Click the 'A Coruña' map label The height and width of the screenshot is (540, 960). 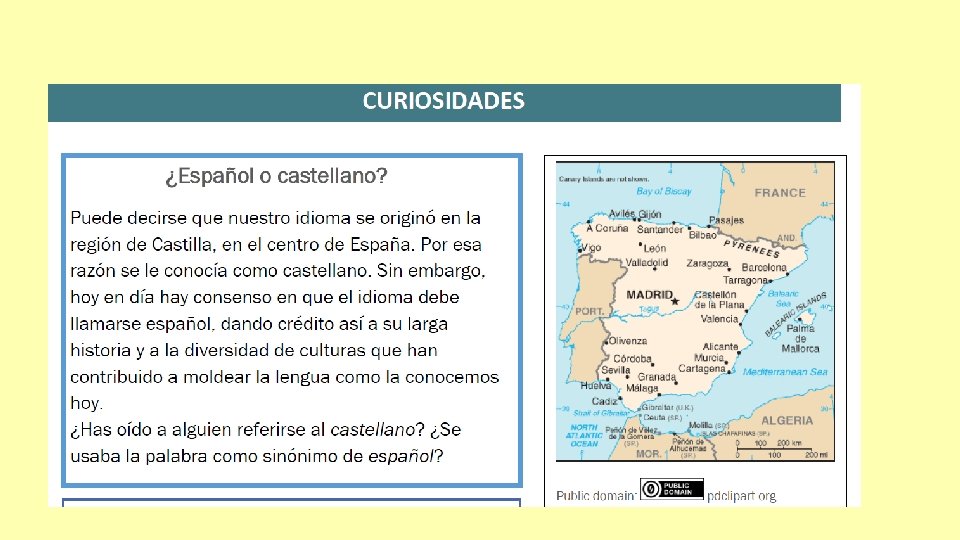click(607, 228)
